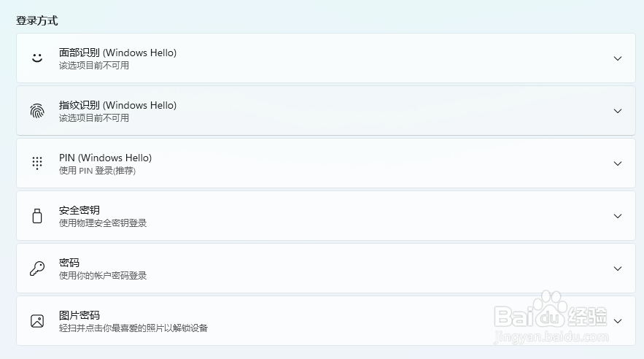The height and width of the screenshot is (359, 644).
Task: Click the security key USB icon
Action: (37, 216)
